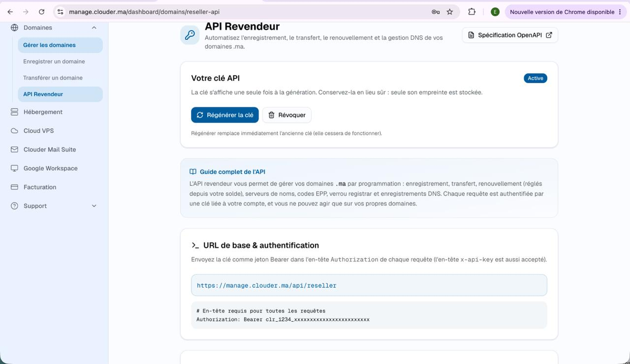Click the Clouder Mail Suite envelope icon
This screenshot has height=364, width=630.
click(14, 150)
